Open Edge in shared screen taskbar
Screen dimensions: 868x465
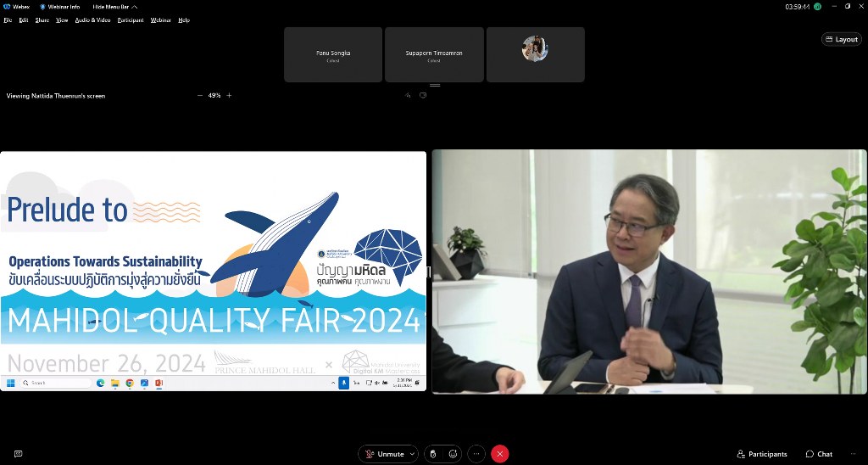(101, 383)
